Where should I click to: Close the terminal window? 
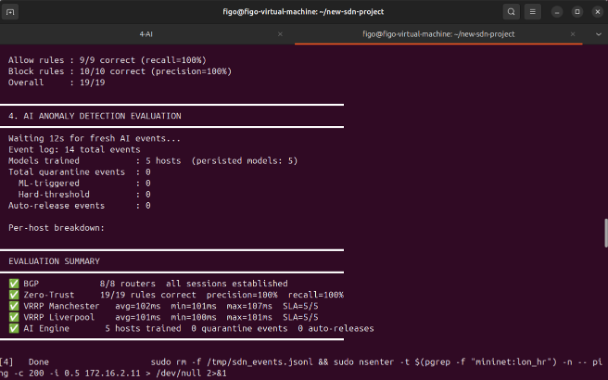(x=598, y=12)
